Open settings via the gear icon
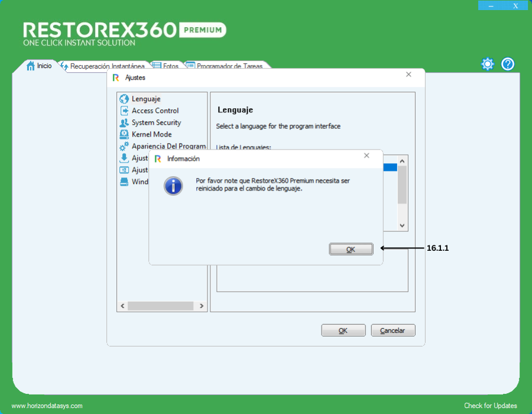The width and height of the screenshot is (532, 414). [487, 64]
